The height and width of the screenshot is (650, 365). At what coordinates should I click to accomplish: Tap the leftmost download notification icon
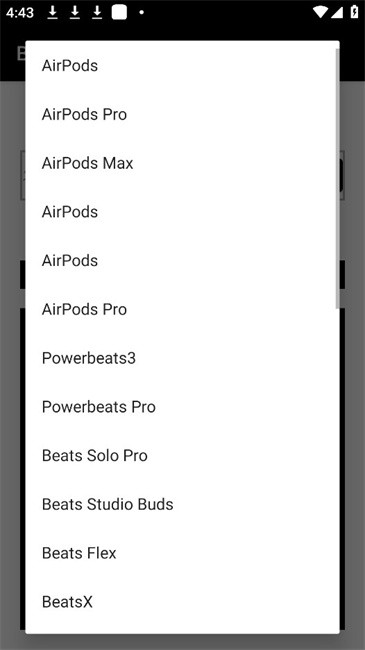point(52,12)
